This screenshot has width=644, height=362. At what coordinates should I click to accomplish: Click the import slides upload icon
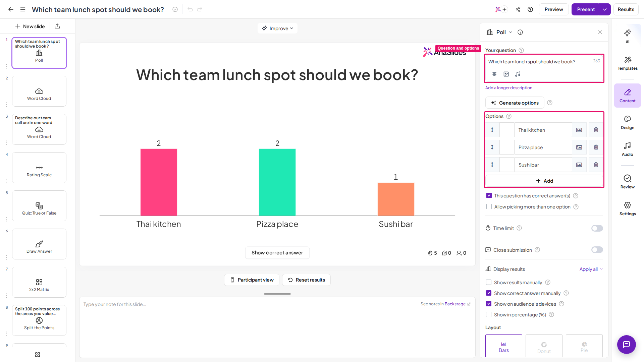[57, 26]
